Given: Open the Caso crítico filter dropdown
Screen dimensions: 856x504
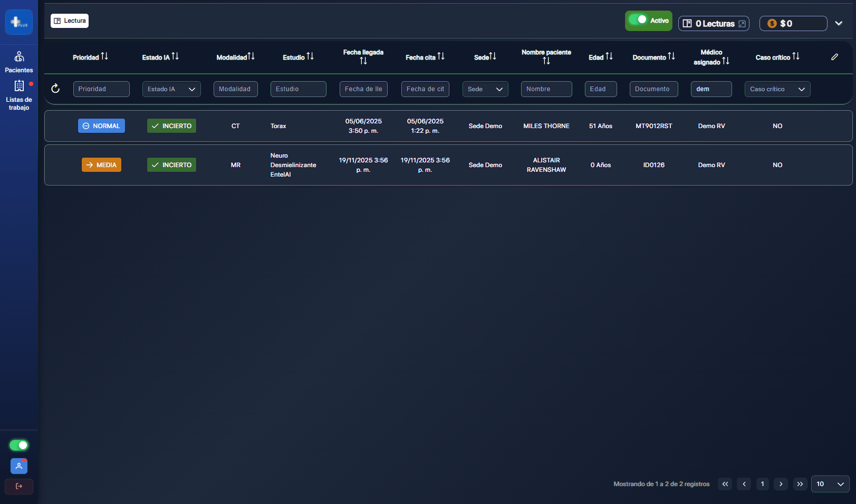Looking at the screenshot, I should (x=777, y=89).
